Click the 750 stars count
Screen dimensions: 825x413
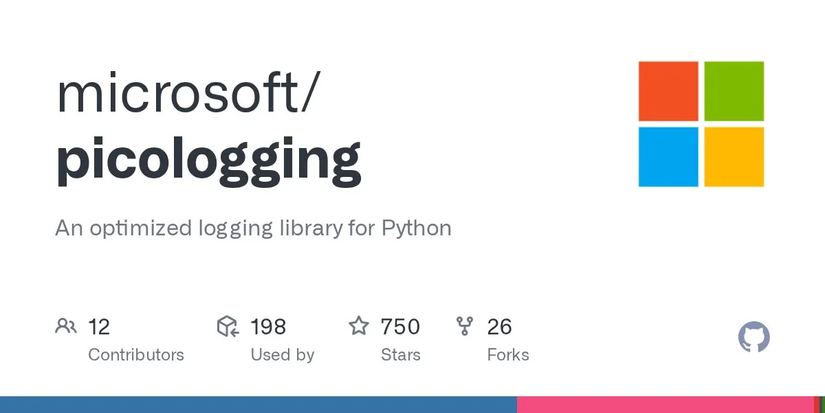(400, 326)
